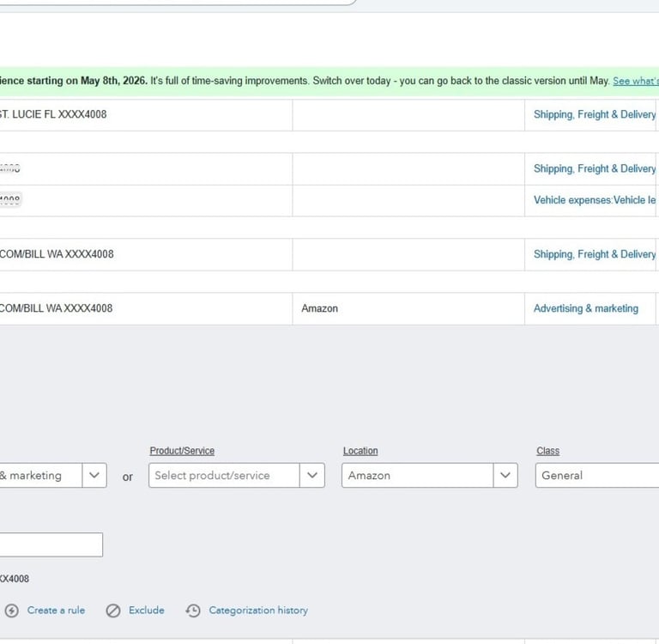Viewport: 659px width, 644px height.
Task: Open Shipping category on COM/BILL WA row
Action: click(595, 254)
